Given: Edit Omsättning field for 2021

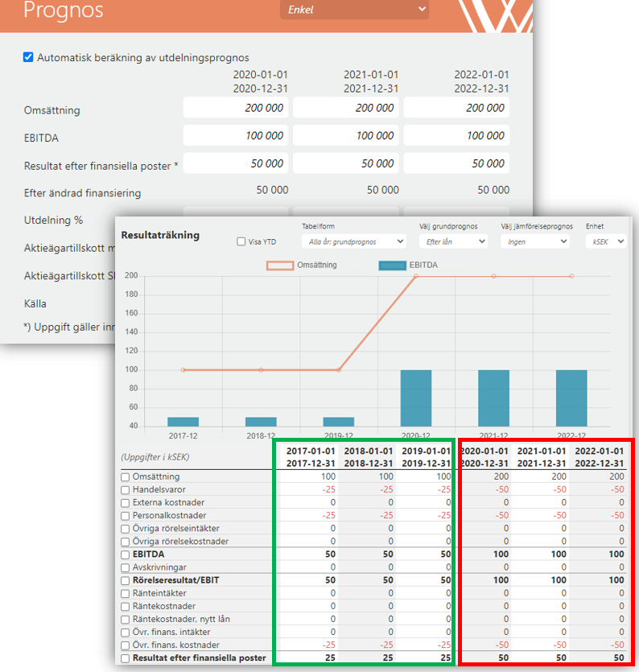Looking at the screenshot, I should pyautogui.click(x=346, y=108).
